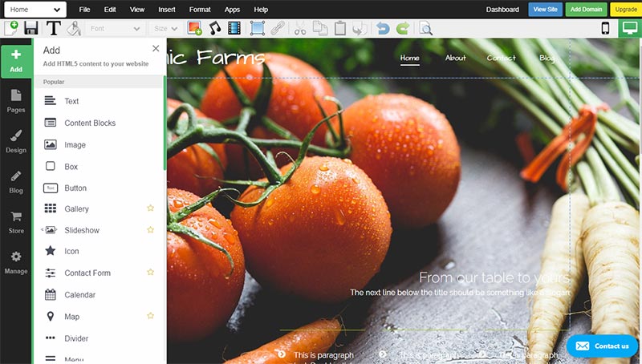The height and width of the screenshot is (364, 642).
Task: Click the add audio music note icon
Action: click(214, 28)
